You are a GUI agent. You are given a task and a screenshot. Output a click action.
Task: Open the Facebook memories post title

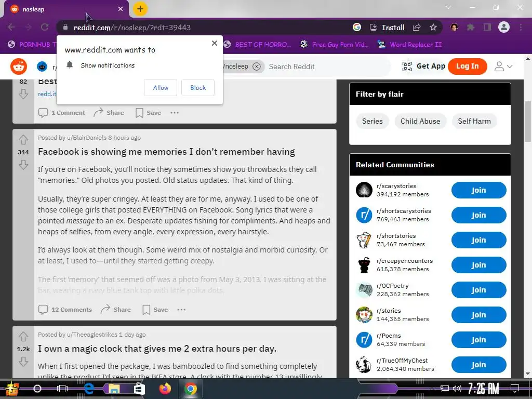tap(166, 152)
